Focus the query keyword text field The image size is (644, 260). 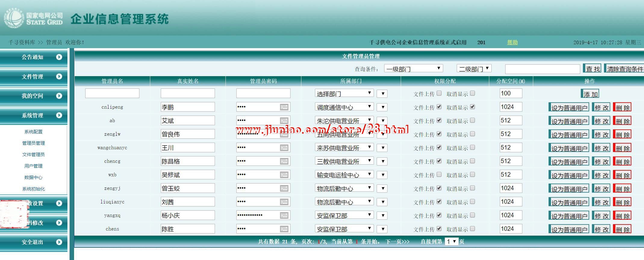coord(543,69)
